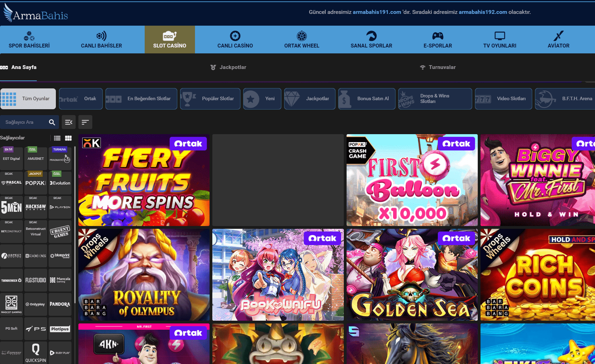
Task: Click the ArmaBahis logo
Action: (36, 13)
